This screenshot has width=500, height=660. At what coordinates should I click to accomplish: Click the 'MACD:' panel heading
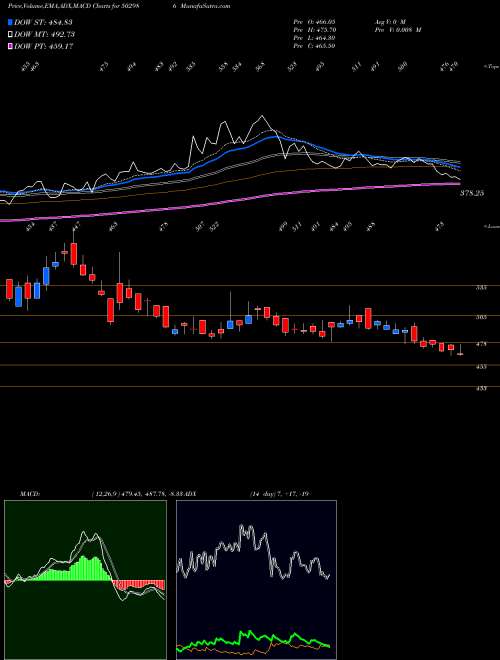30,494
